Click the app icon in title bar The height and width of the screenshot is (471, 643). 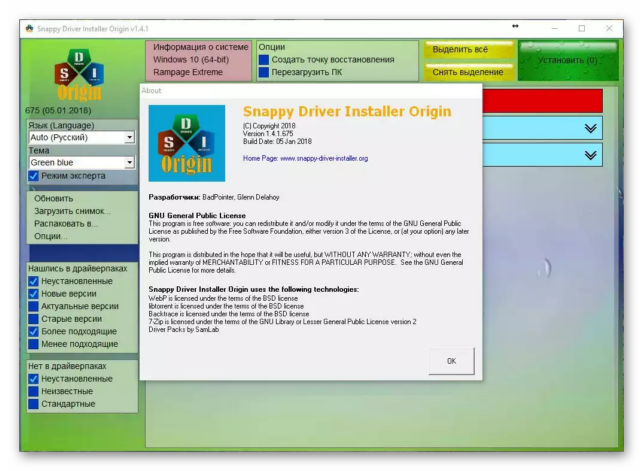pos(29,29)
